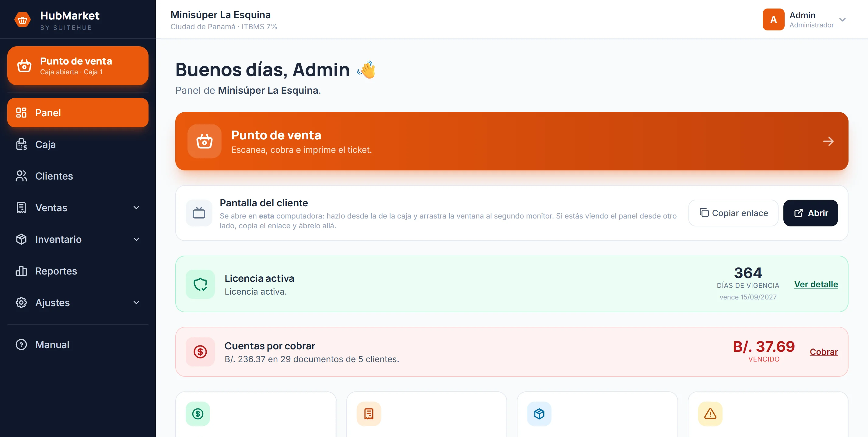Open the Ajustes menu item
Image resolution: width=868 pixels, height=437 pixels.
tap(78, 303)
